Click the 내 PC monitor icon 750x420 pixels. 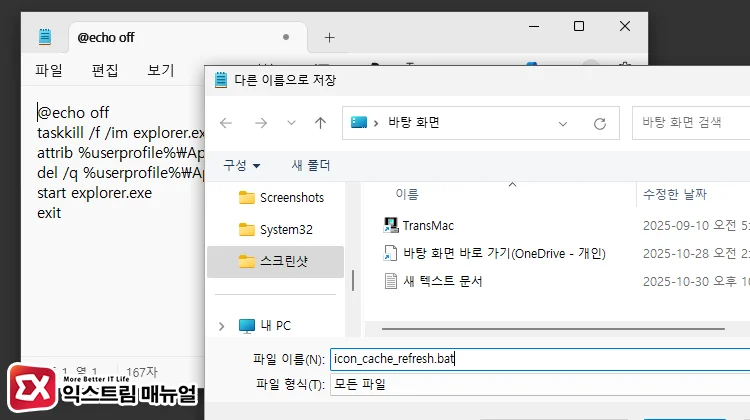coord(247,326)
